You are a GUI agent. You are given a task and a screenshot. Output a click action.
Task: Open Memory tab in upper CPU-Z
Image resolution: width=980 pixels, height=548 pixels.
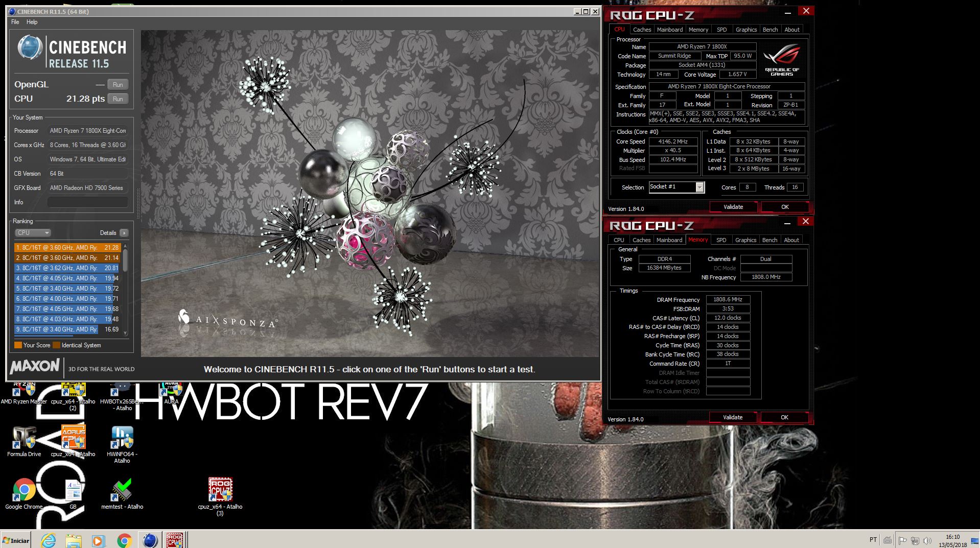698,30
